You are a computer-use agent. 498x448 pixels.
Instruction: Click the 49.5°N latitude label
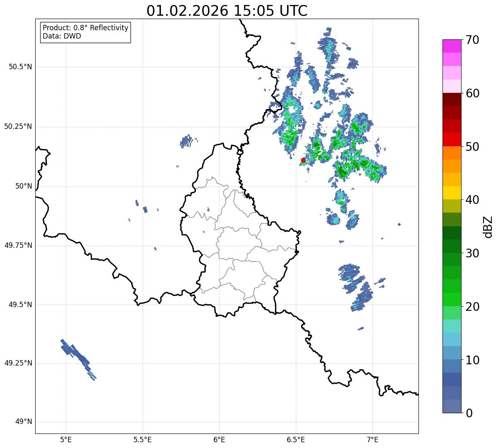20,305
